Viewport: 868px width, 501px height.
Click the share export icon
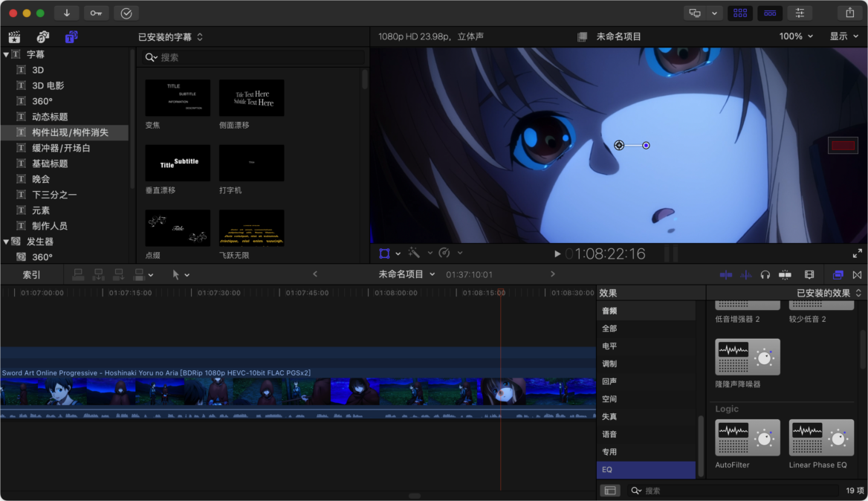coord(849,13)
